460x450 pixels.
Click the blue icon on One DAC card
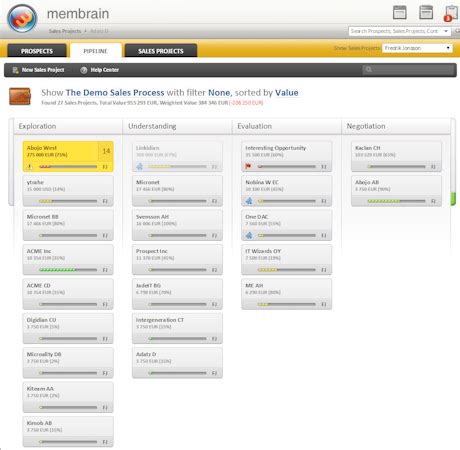pyautogui.click(x=249, y=235)
